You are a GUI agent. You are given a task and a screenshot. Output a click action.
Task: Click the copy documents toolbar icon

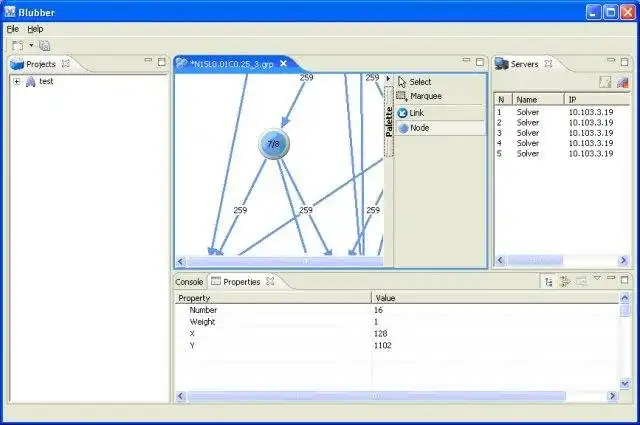tap(44, 46)
